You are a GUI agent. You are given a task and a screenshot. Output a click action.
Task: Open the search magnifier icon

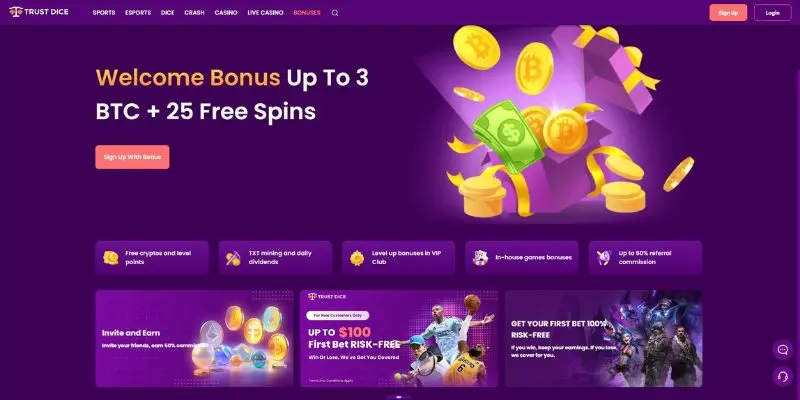[335, 13]
